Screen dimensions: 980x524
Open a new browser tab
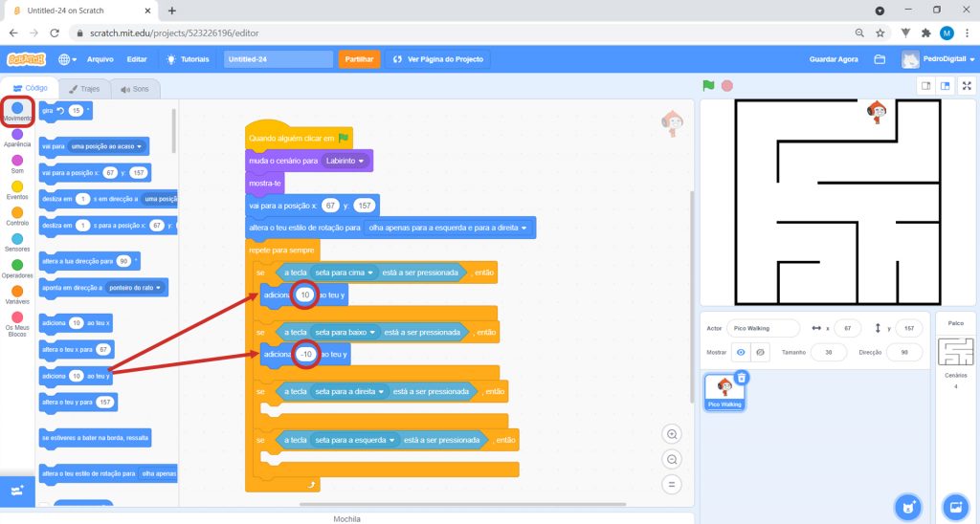tap(172, 11)
